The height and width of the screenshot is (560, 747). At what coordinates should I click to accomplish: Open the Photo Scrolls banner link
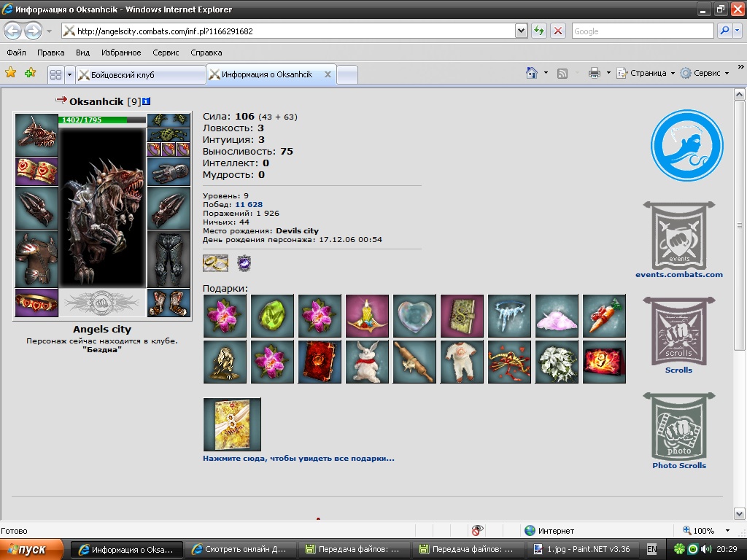[679, 427]
